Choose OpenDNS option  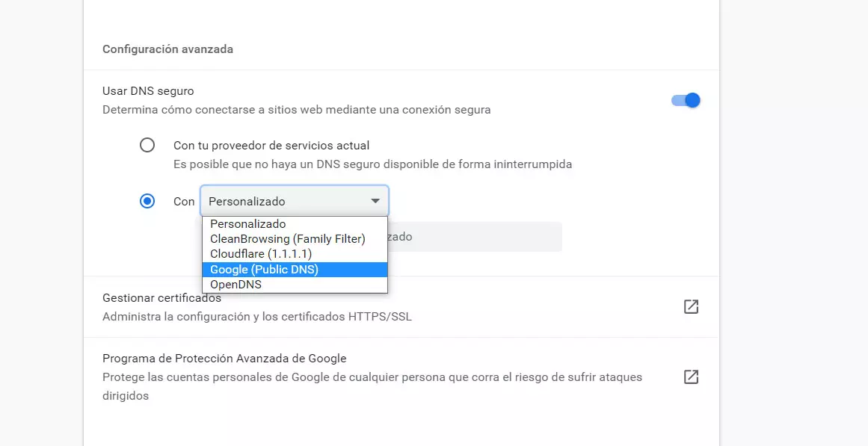pos(295,285)
